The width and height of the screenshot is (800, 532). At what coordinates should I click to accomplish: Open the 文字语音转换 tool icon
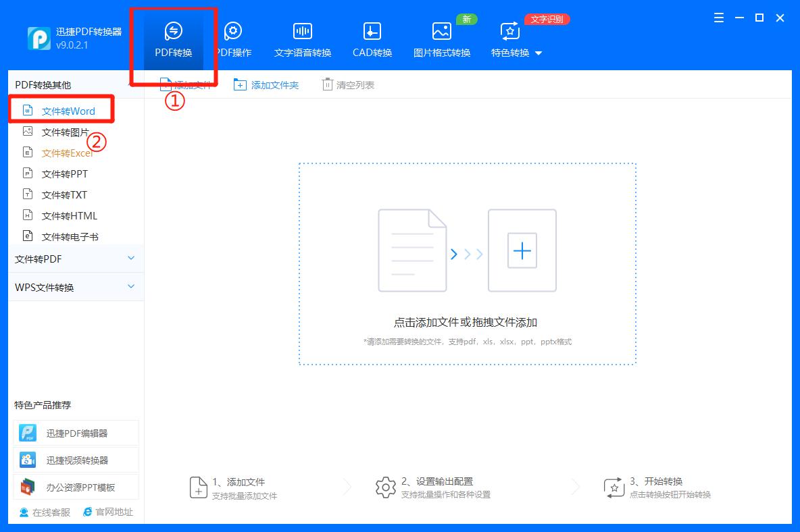302,31
